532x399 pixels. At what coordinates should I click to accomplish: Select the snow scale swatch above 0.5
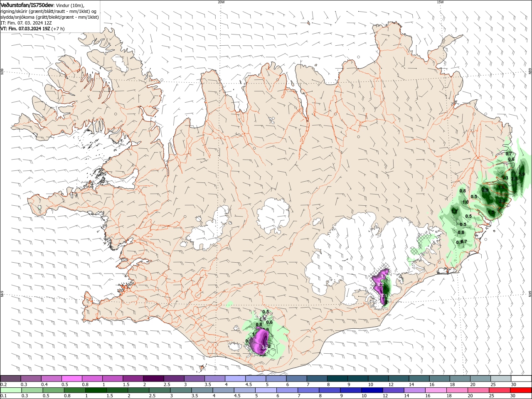[72, 379]
